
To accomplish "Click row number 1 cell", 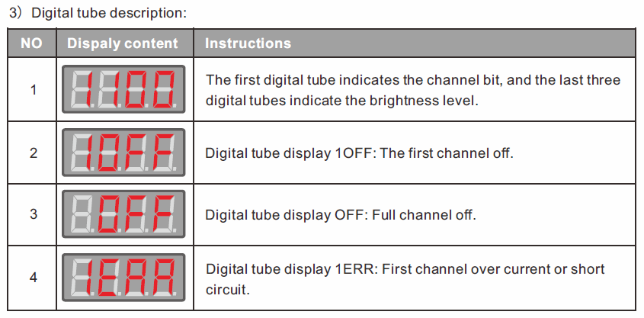I will pos(31,89).
